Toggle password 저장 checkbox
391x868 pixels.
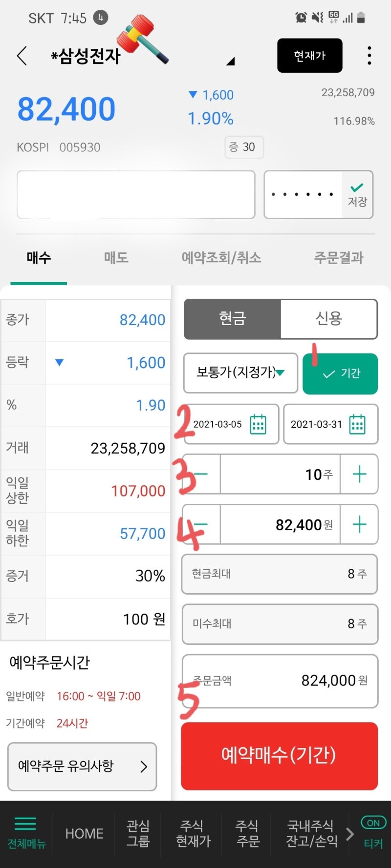(x=357, y=194)
